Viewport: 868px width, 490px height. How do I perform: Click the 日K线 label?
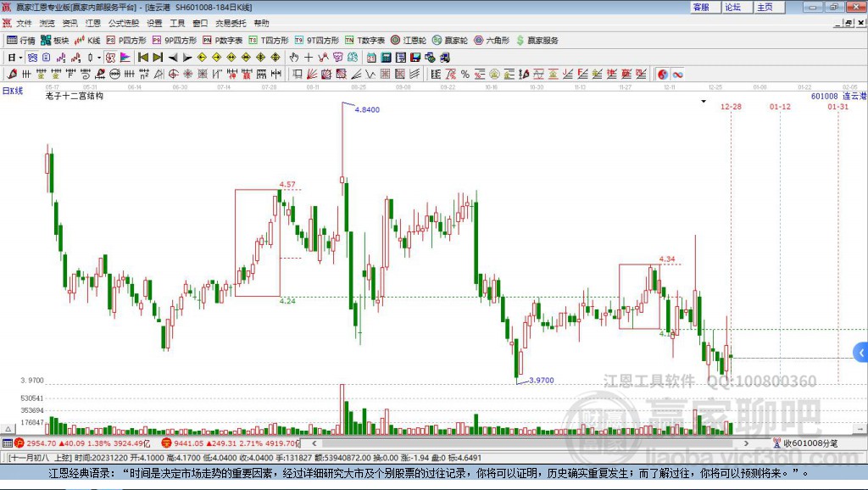tap(13, 91)
